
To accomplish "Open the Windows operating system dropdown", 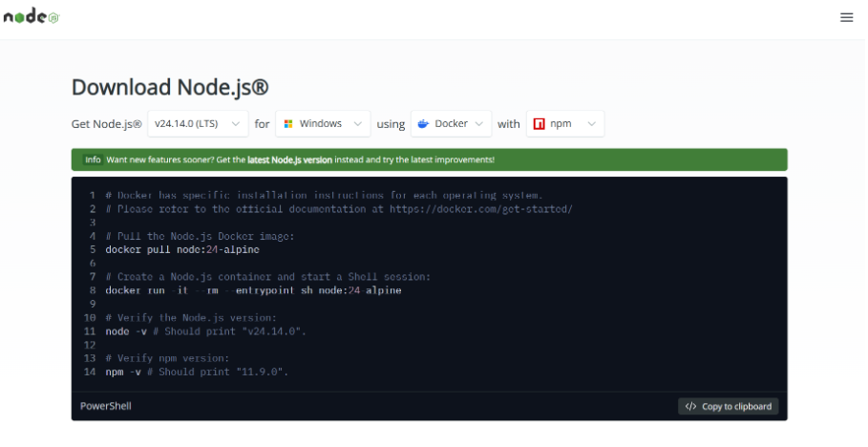I will [x=323, y=123].
